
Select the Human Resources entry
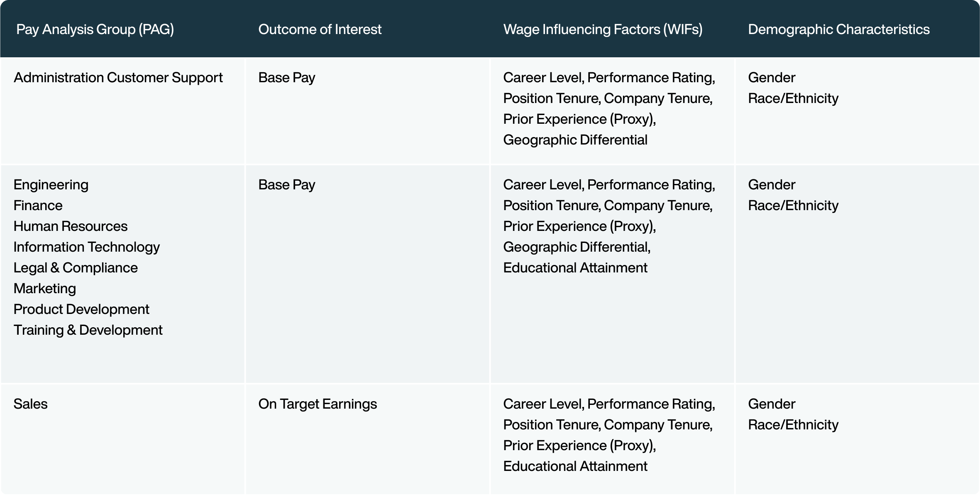coord(71,226)
